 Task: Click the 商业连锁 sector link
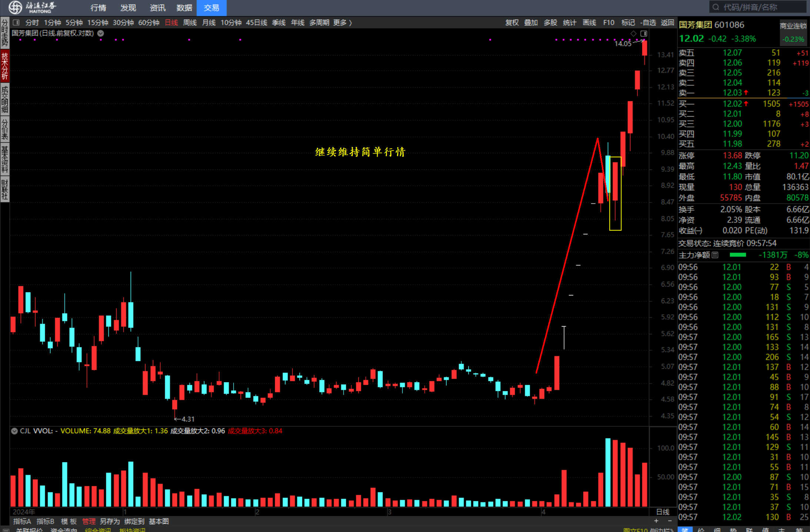793,26
